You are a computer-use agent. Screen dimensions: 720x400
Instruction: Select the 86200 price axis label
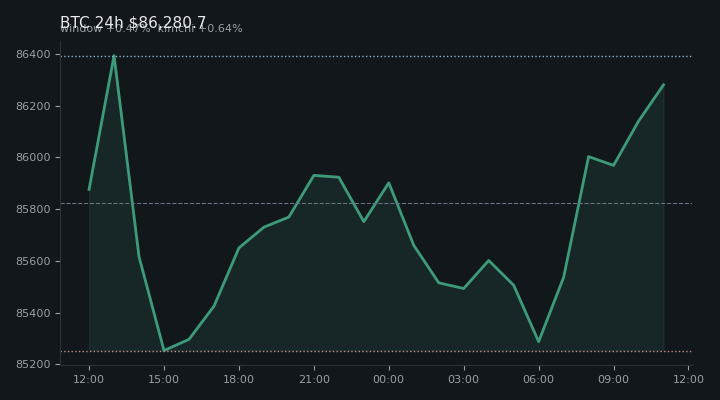pos(33,107)
